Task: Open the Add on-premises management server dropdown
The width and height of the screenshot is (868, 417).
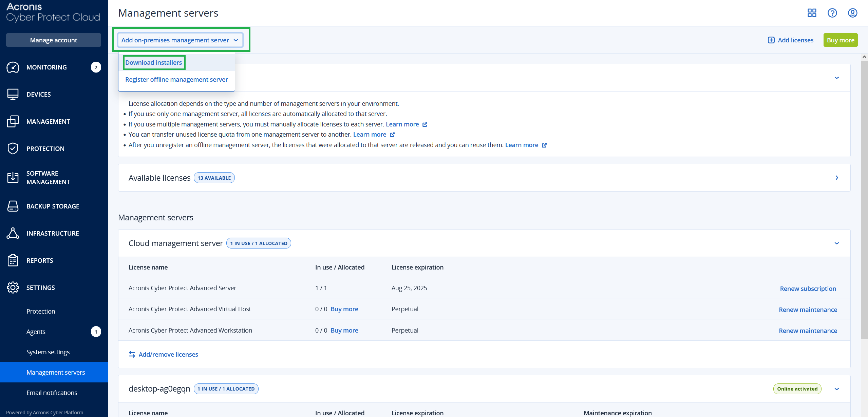Action: pos(179,40)
